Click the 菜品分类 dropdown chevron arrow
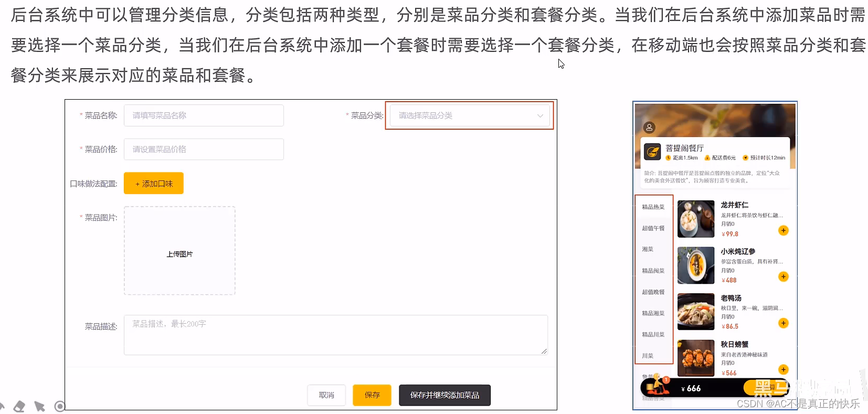Image resolution: width=868 pixels, height=414 pixels. (540, 116)
